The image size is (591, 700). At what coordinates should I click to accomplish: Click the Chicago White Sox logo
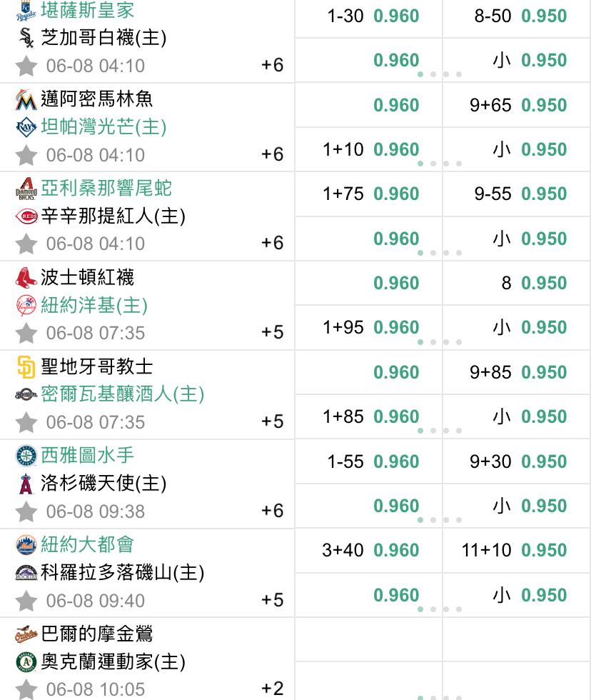click(x=26, y=38)
